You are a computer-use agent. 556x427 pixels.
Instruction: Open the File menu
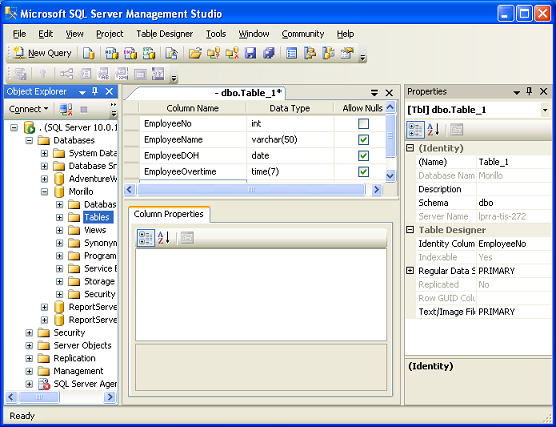(x=19, y=34)
